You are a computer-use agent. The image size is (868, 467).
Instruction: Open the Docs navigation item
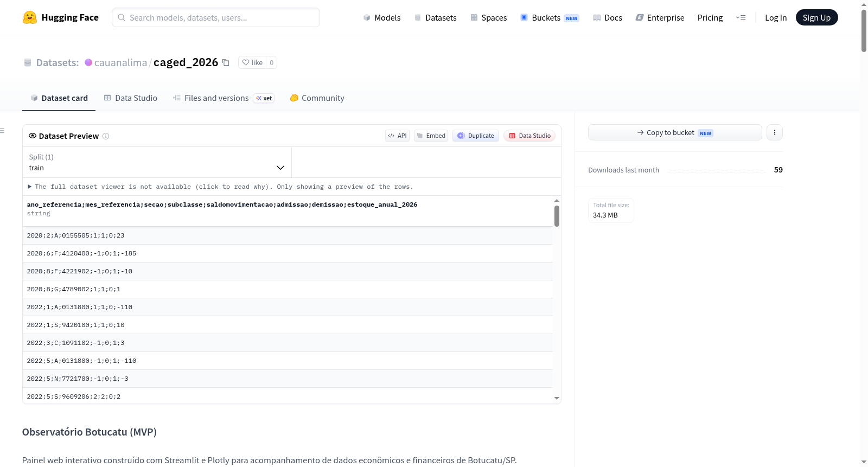tap(608, 17)
